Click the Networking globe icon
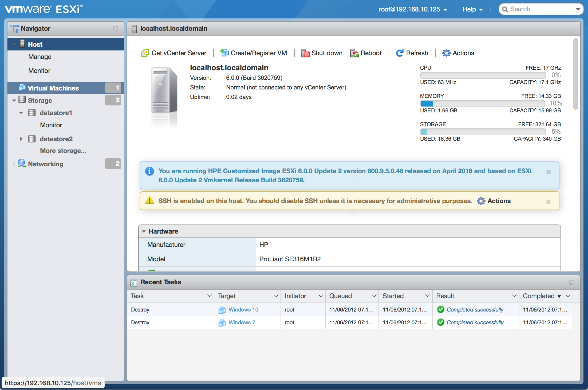This screenshot has height=390, width=588. click(x=22, y=163)
